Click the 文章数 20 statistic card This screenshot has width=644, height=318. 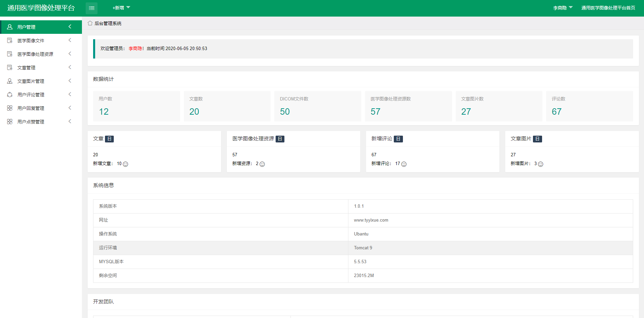(x=227, y=106)
